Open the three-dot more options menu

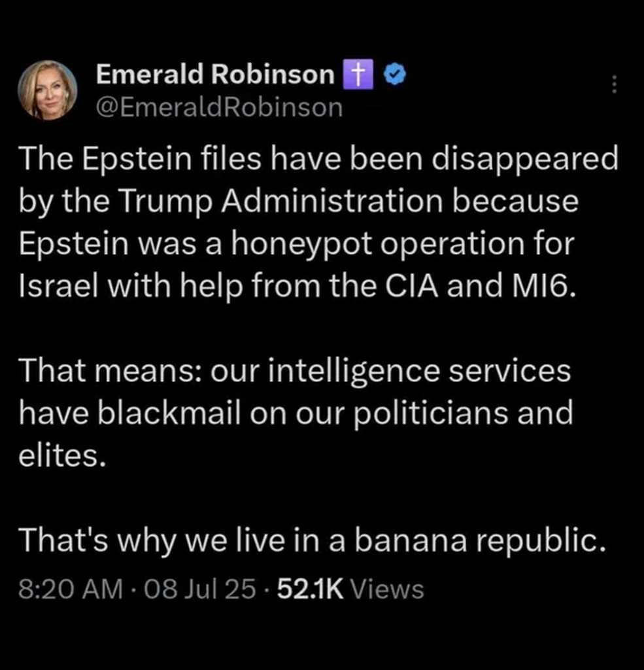click(x=613, y=84)
